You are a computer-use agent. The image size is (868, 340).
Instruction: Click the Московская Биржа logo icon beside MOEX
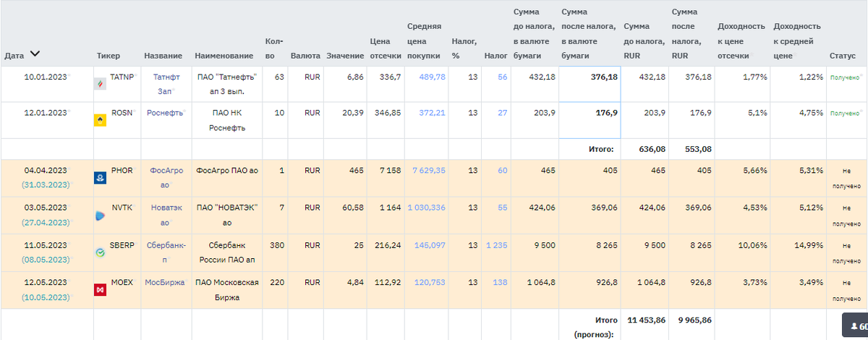coord(101,289)
